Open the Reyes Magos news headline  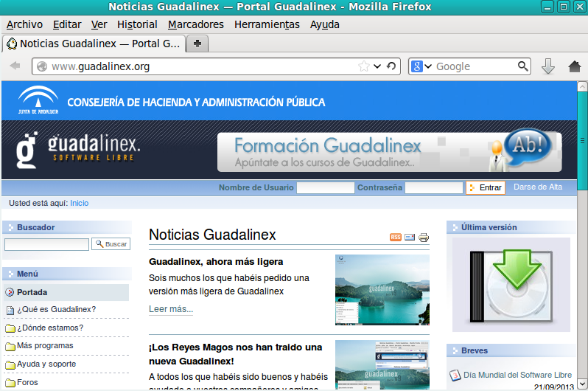point(236,354)
